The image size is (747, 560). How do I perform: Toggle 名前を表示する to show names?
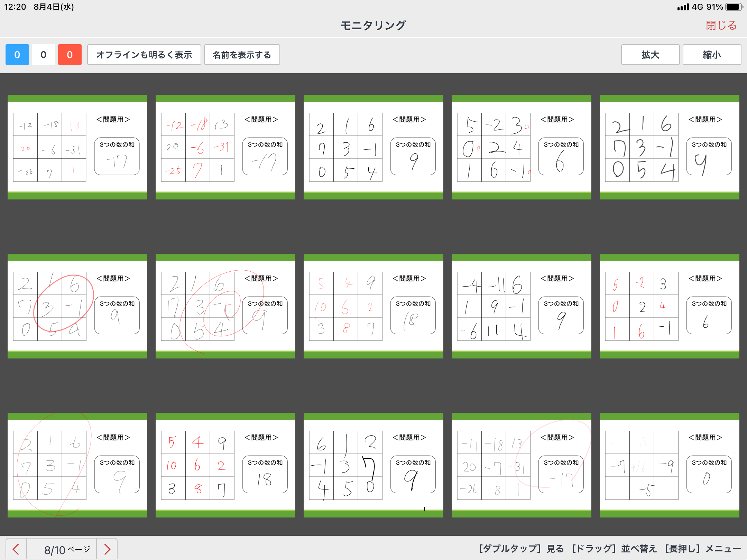click(242, 55)
